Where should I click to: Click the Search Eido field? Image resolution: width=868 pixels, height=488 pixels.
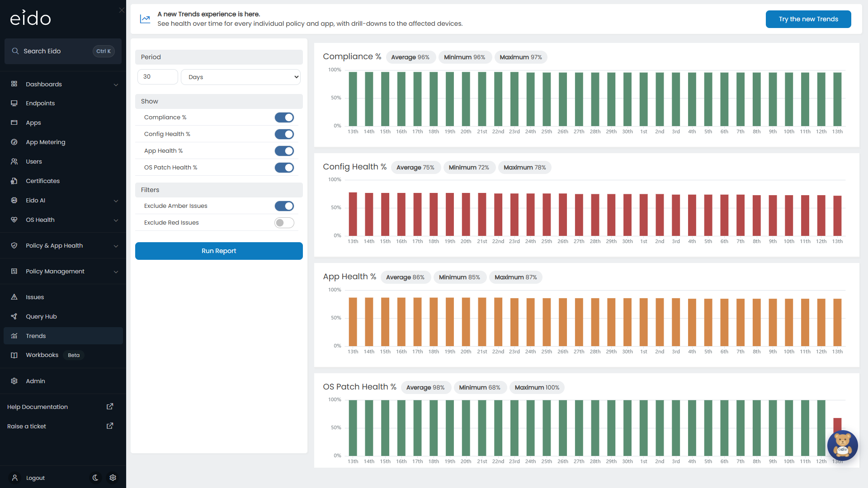tap(63, 51)
